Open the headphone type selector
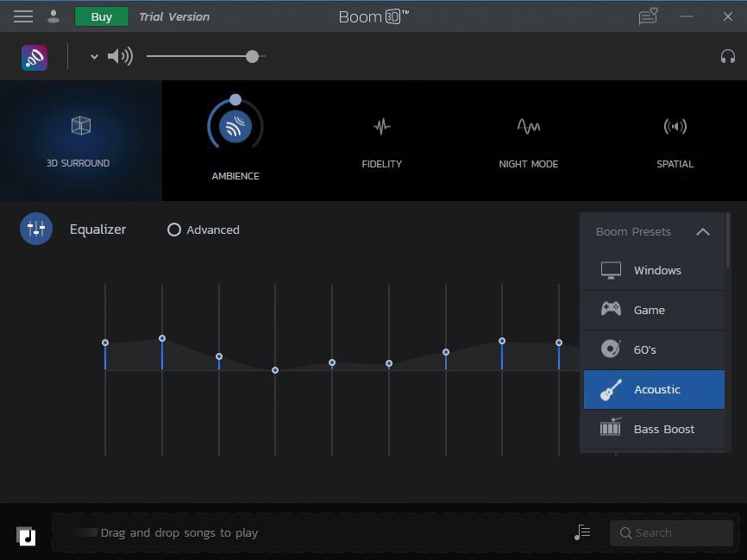Viewport: 747px width, 560px height. [727, 57]
